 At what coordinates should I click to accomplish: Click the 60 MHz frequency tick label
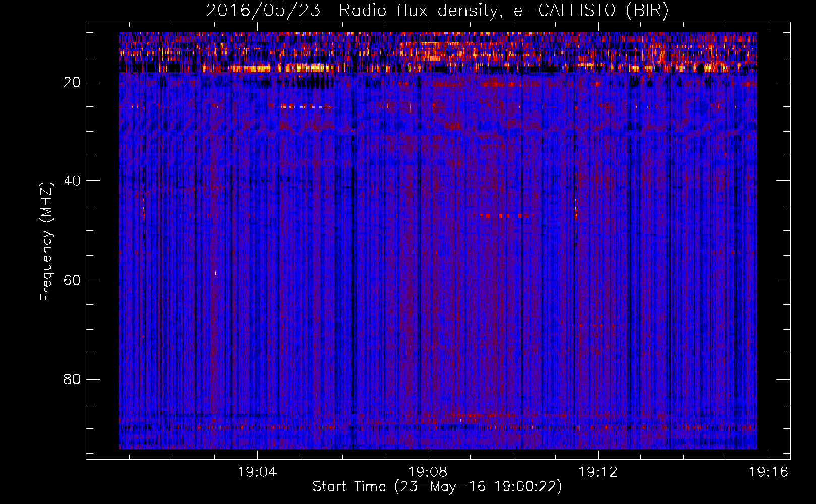(72, 280)
